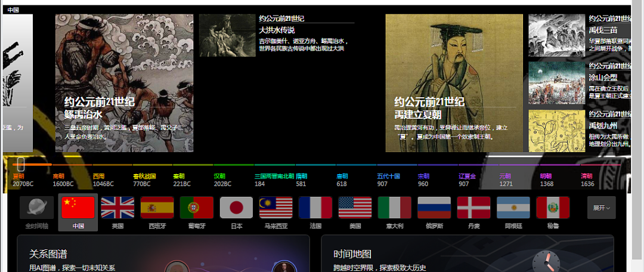Expand the country list with 展开
The image size is (644, 272).
[601, 208]
